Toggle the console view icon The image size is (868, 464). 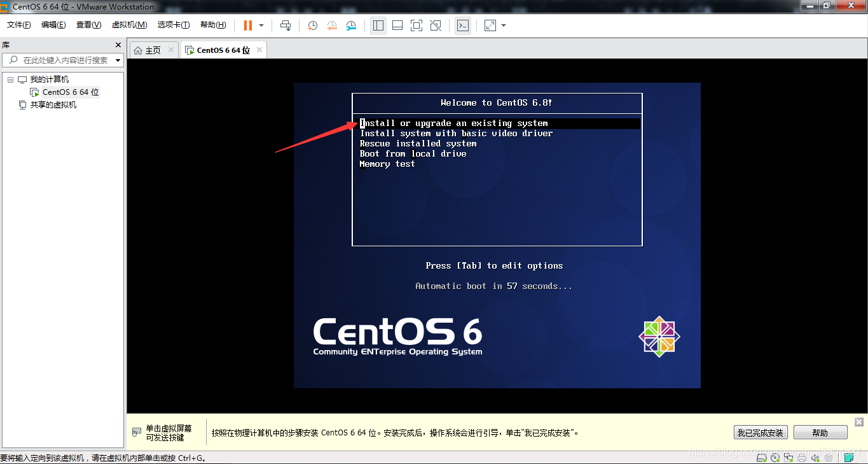point(463,25)
